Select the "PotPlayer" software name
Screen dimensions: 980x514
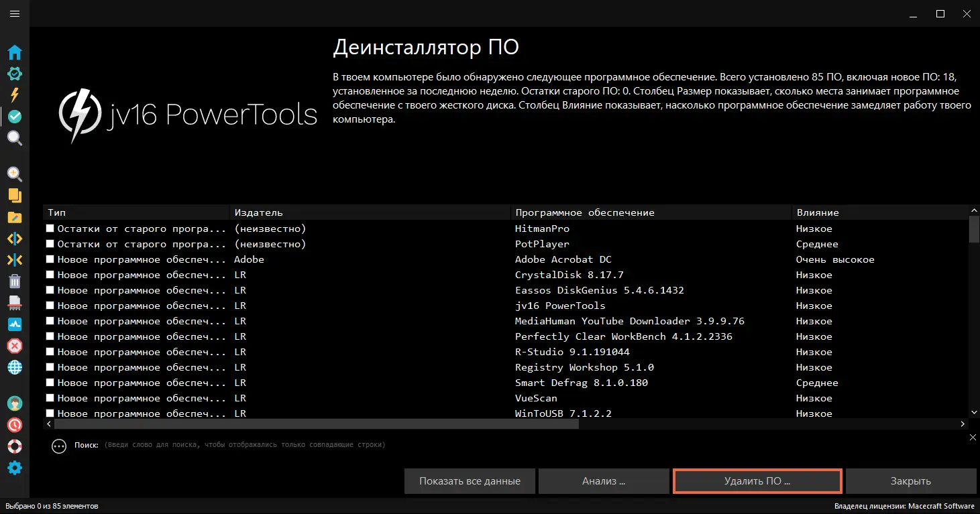(542, 244)
